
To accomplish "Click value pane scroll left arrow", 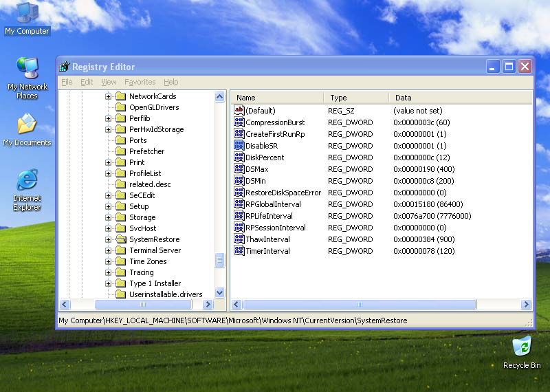I will (x=236, y=304).
